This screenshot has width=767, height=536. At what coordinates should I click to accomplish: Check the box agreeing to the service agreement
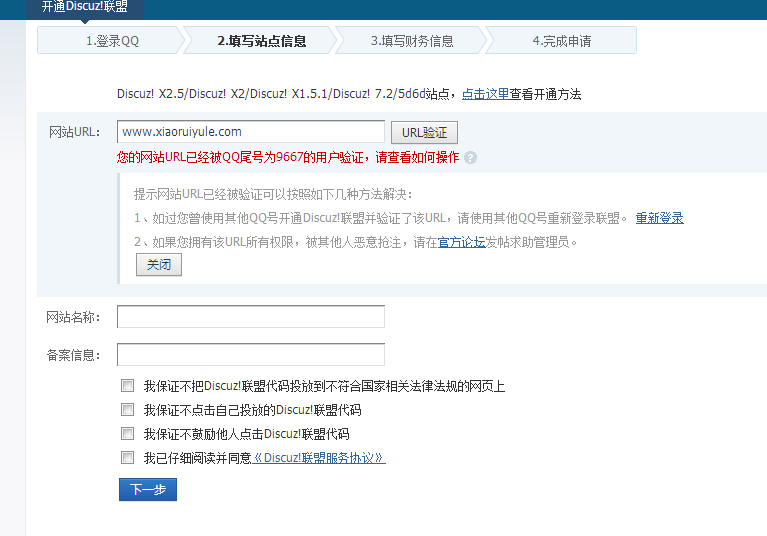pyautogui.click(x=127, y=457)
